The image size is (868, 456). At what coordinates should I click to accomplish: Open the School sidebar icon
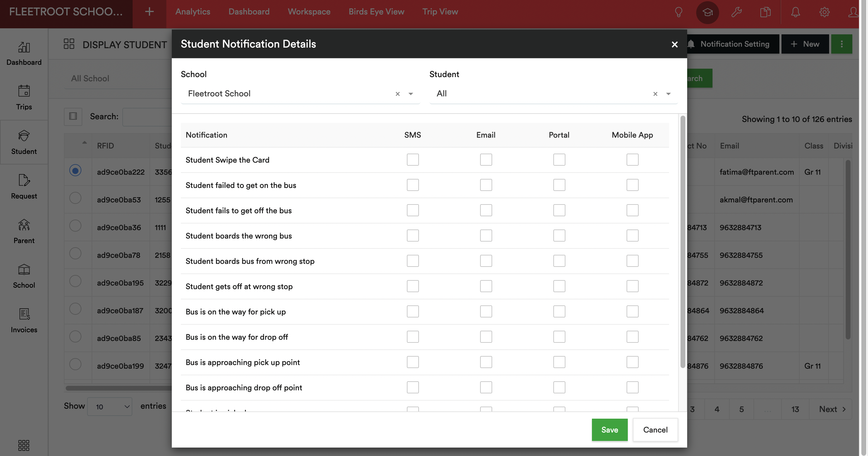tap(24, 276)
